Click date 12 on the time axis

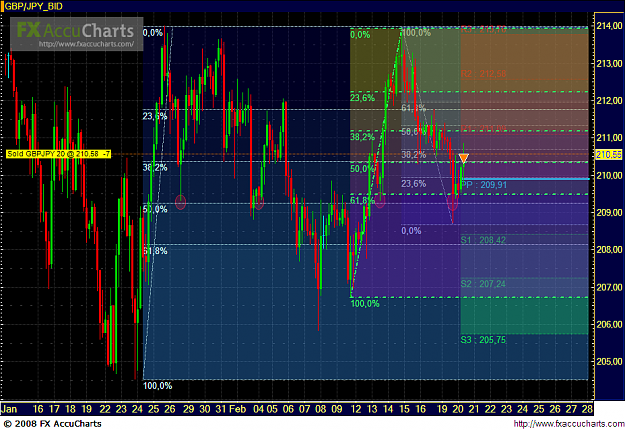[x=356, y=409]
